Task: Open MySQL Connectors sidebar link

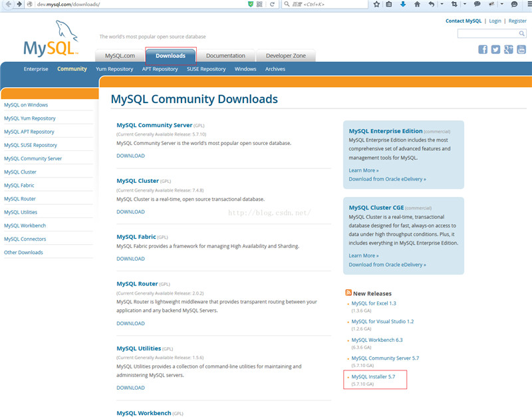Action: (x=25, y=239)
